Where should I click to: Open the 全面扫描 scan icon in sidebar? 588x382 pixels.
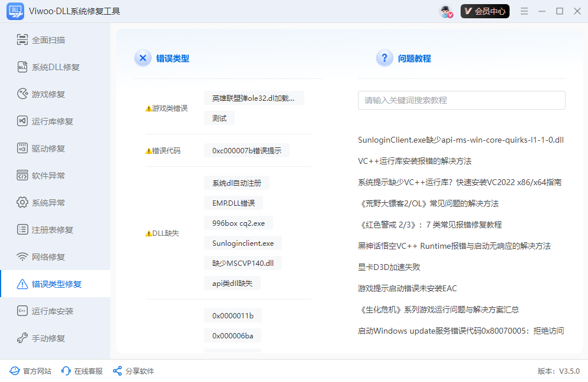[x=22, y=39]
